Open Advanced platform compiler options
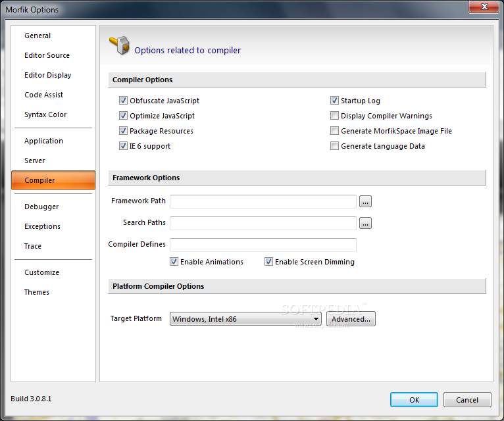 pos(351,319)
